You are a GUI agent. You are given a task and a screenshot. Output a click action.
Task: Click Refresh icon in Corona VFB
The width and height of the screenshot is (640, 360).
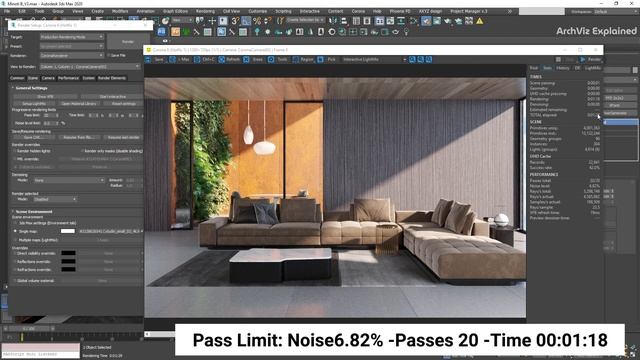(222, 60)
